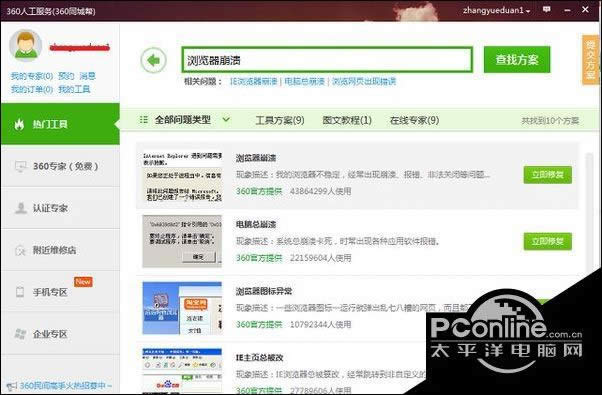The image size is (602, 395).
Task: Switch to the 图文教程(1) tab
Action: [x=347, y=120]
